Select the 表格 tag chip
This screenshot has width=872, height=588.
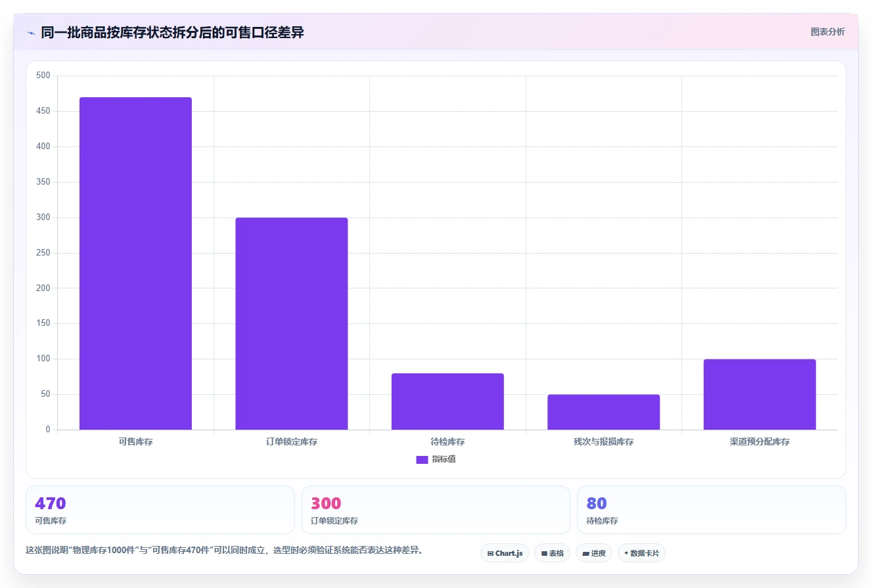[x=552, y=553]
